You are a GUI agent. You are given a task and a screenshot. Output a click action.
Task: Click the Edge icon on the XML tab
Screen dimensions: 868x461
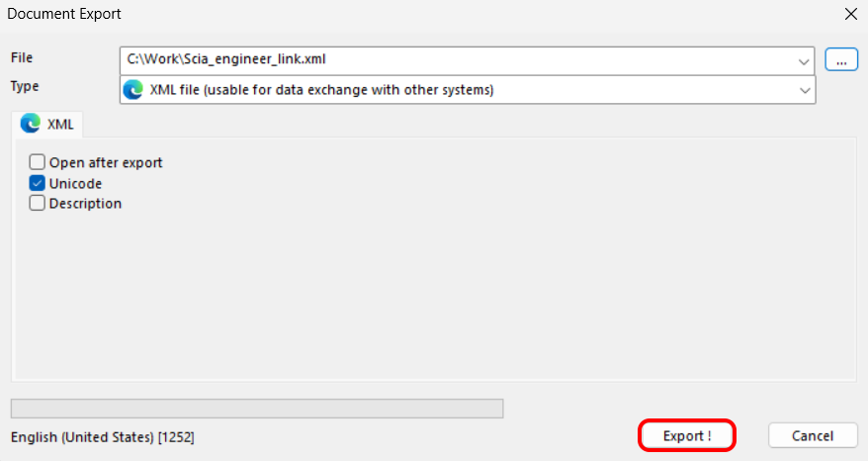click(31, 124)
